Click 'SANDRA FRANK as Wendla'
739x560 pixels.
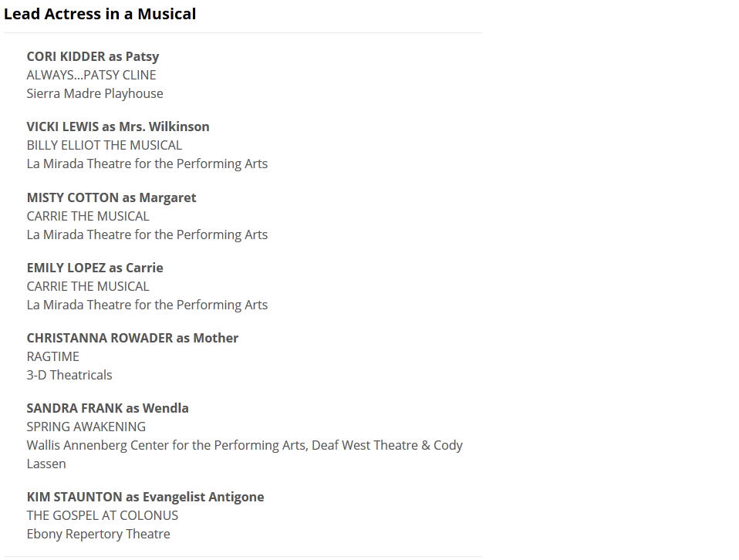coord(107,408)
